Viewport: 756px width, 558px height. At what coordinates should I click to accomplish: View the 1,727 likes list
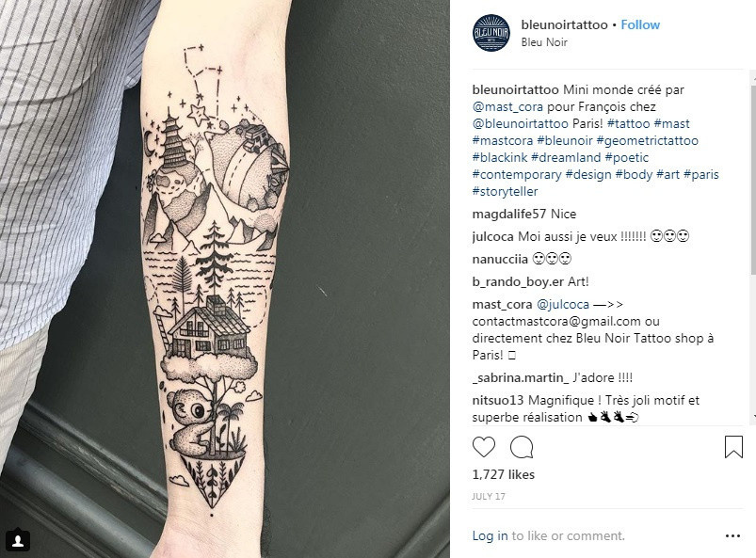tap(504, 474)
